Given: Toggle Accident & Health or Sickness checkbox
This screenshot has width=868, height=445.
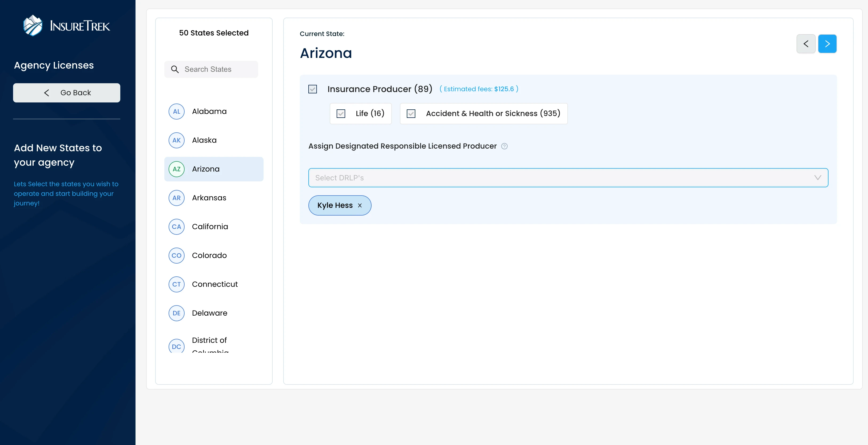Looking at the screenshot, I should [x=411, y=114].
